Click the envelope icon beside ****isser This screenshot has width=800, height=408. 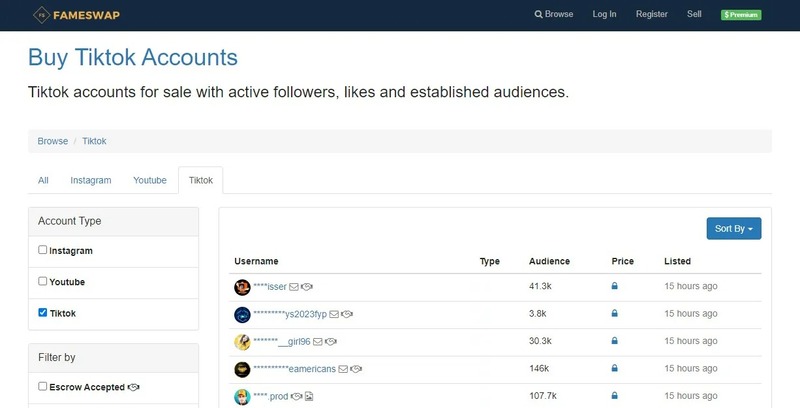tap(294, 287)
